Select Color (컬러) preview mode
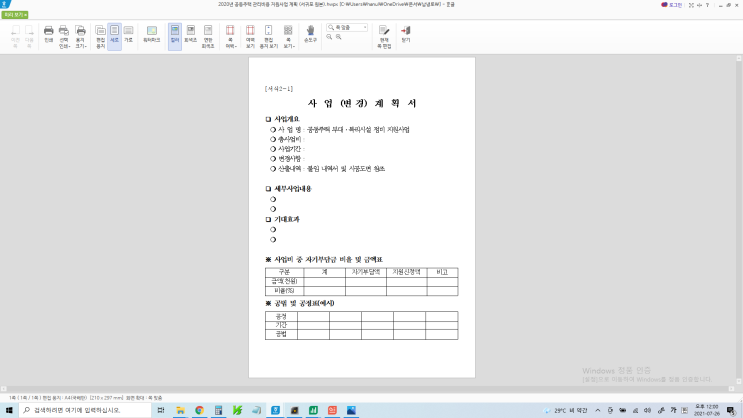The image size is (743, 418). click(175, 36)
